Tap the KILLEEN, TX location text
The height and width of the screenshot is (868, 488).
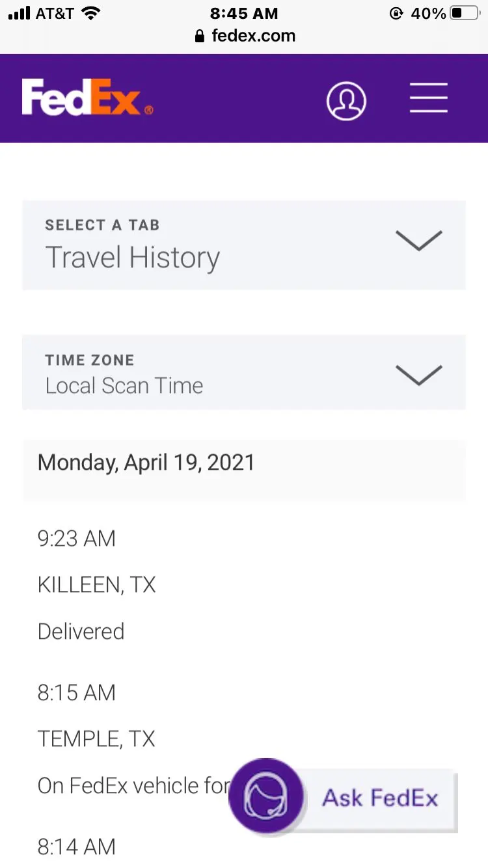[97, 585]
